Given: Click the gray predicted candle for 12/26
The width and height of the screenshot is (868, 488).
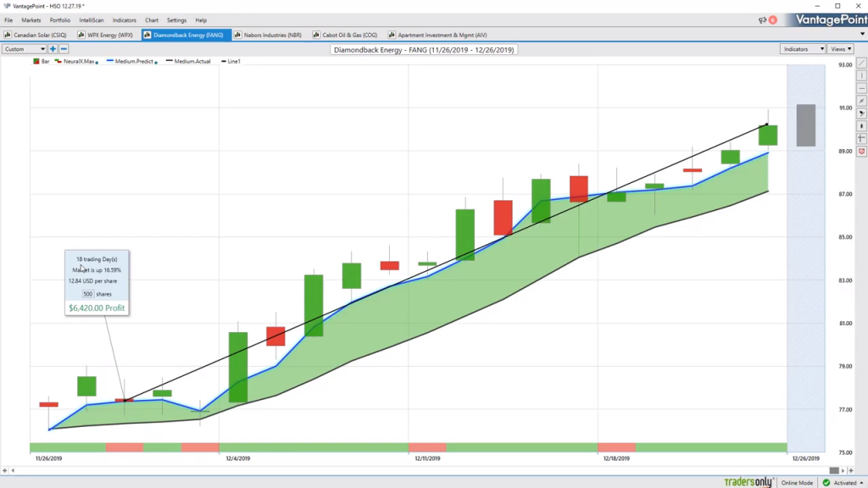Looking at the screenshot, I should [x=805, y=125].
